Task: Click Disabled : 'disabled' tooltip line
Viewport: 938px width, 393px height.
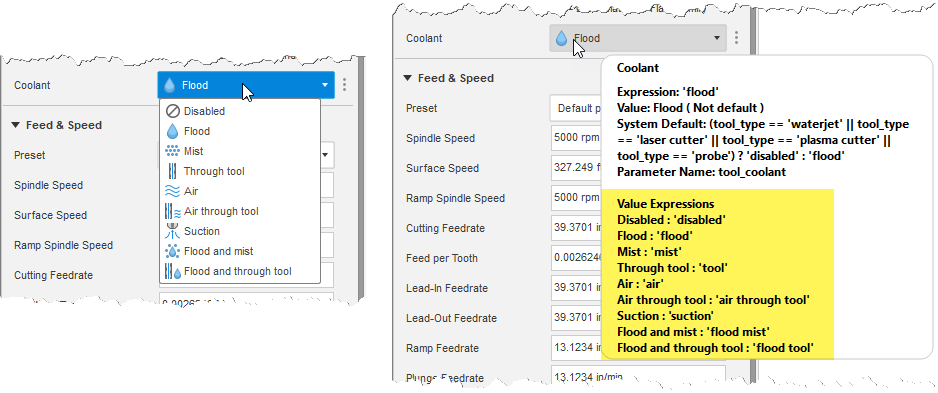Action: tap(671, 220)
